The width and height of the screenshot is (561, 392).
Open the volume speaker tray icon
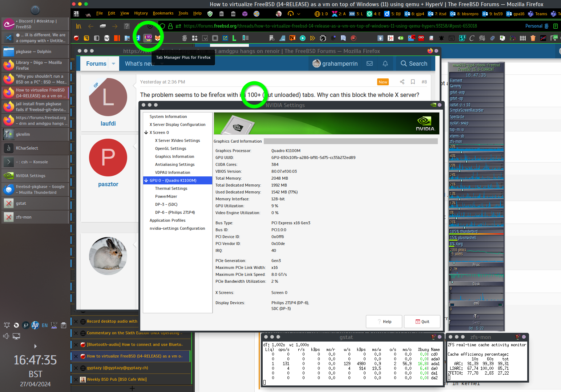pos(6,336)
